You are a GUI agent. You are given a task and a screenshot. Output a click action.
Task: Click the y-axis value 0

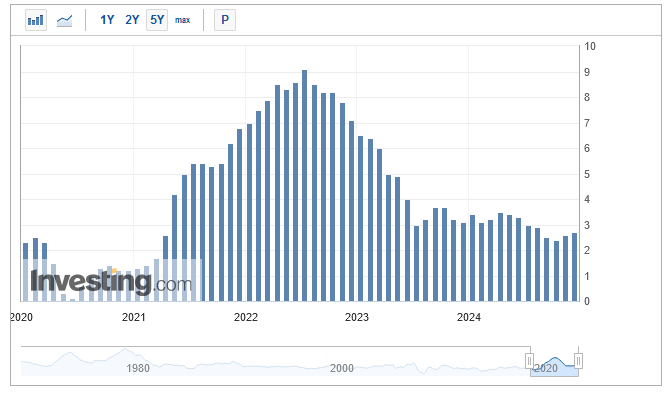(x=587, y=301)
